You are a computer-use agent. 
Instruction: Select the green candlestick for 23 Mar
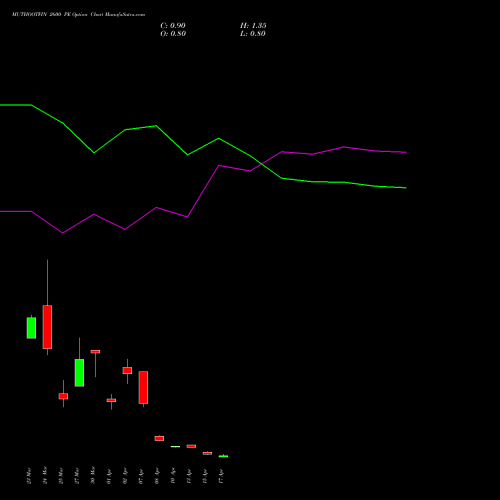tap(31, 328)
